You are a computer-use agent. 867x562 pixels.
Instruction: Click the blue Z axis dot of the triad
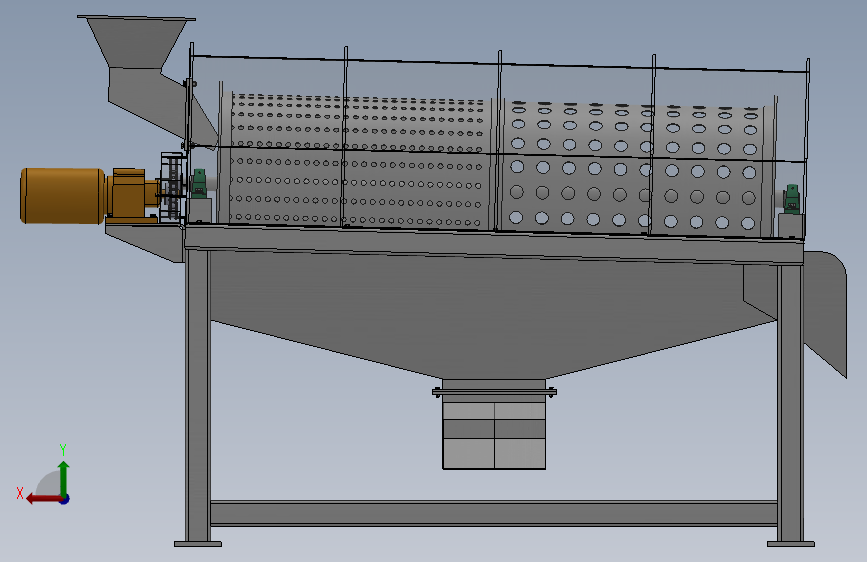tap(65, 499)
